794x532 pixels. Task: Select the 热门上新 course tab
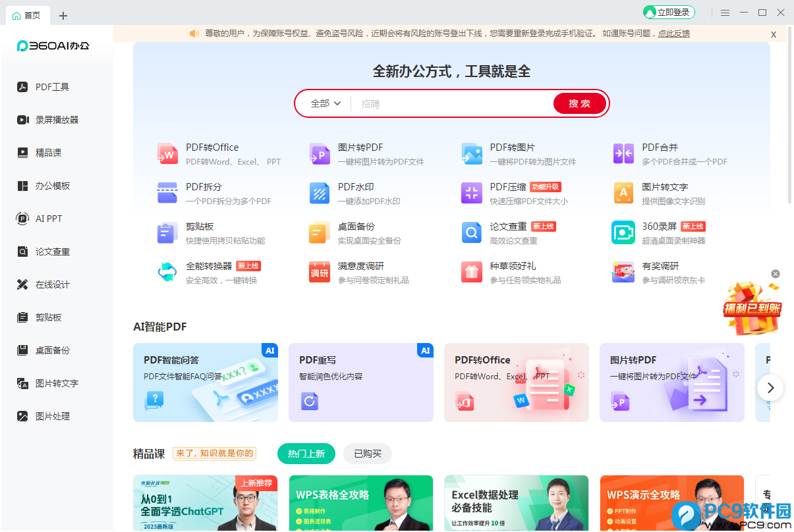click(306, 454)
